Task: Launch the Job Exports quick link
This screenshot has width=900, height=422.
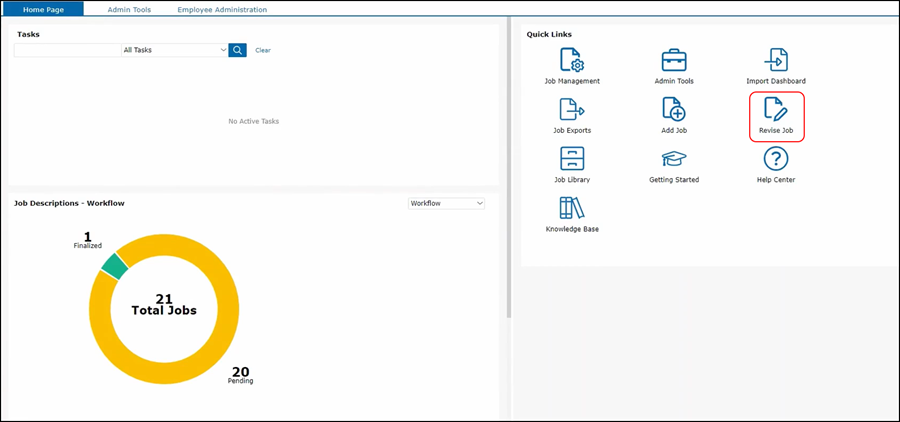Action: pyautogui.click(x=572, y=109)
